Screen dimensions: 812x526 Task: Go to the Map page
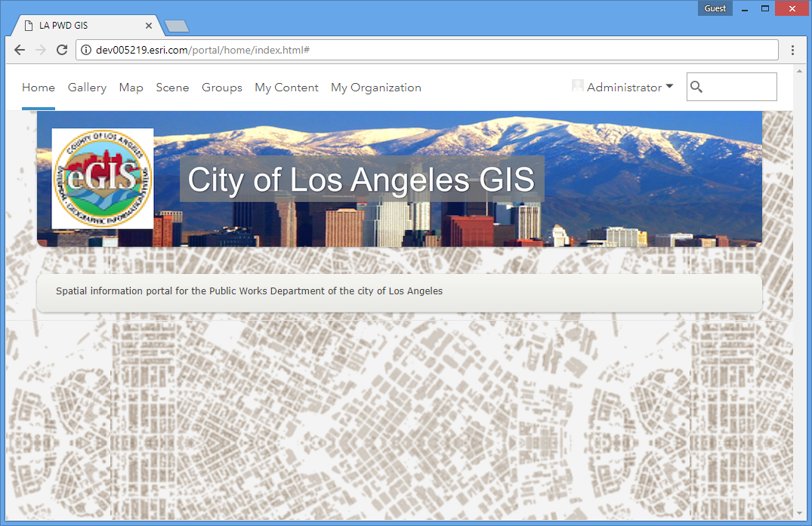tap(131, 88)
